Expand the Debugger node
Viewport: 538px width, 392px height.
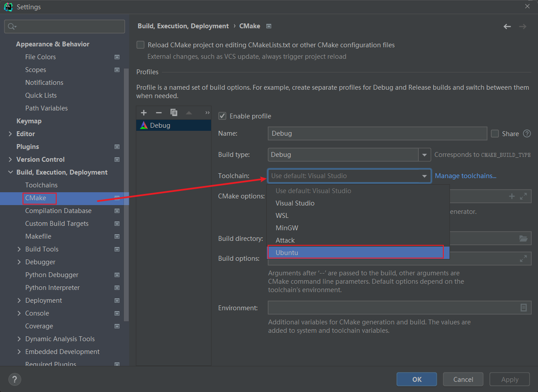(19, 262)
